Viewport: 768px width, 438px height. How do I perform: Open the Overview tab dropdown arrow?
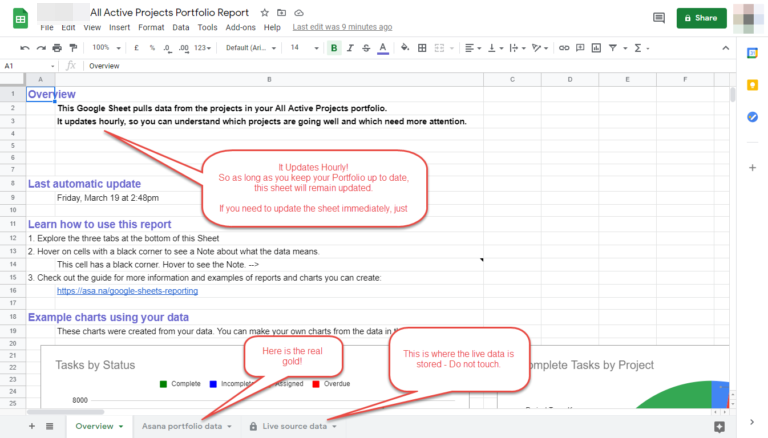pos(121,426)
